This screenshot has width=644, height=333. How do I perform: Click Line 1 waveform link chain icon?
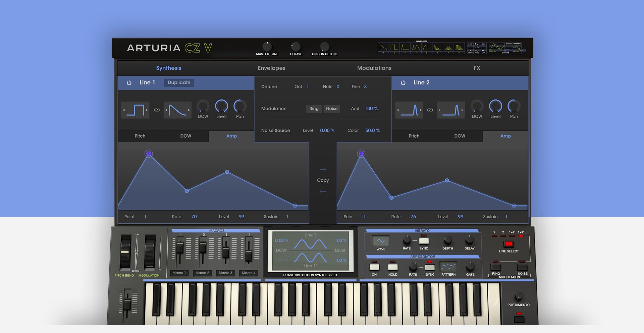coord(157,110)
